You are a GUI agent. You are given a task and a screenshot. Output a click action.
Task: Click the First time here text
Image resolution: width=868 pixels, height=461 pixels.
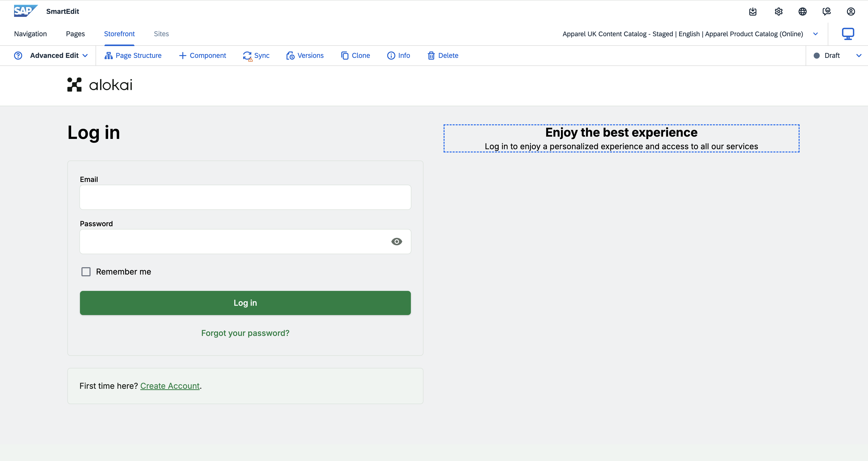click(109, 386)
